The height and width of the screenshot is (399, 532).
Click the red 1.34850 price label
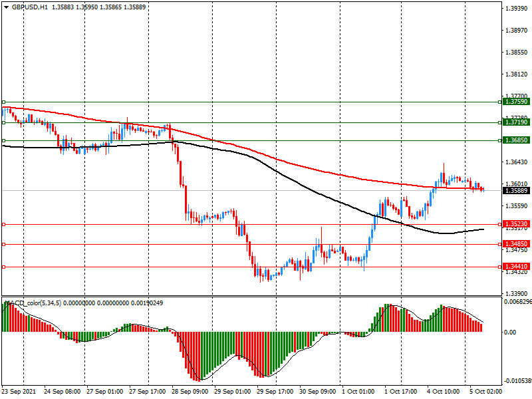pyautogui.click(x=517, y=244)
